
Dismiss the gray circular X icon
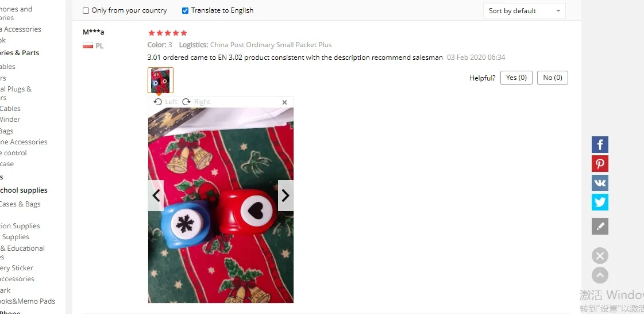tap(600, 256)
